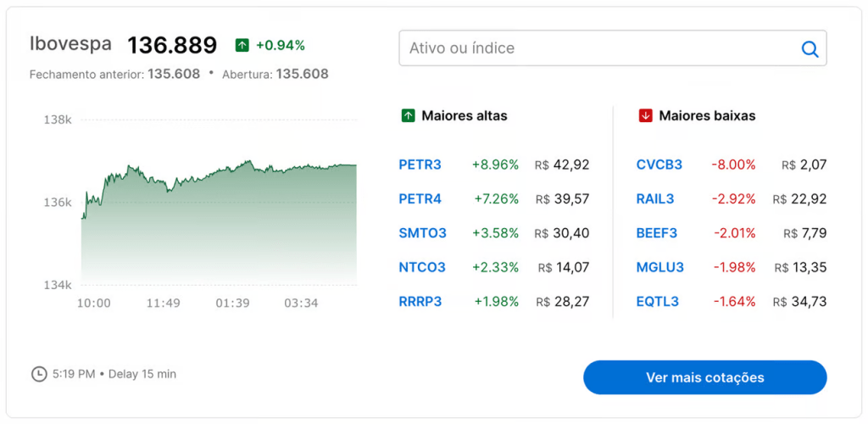The width and height of the screenshot is (868, 424).
Task: Open the EQTL3 ticker link
Action: tap(657, 301)
